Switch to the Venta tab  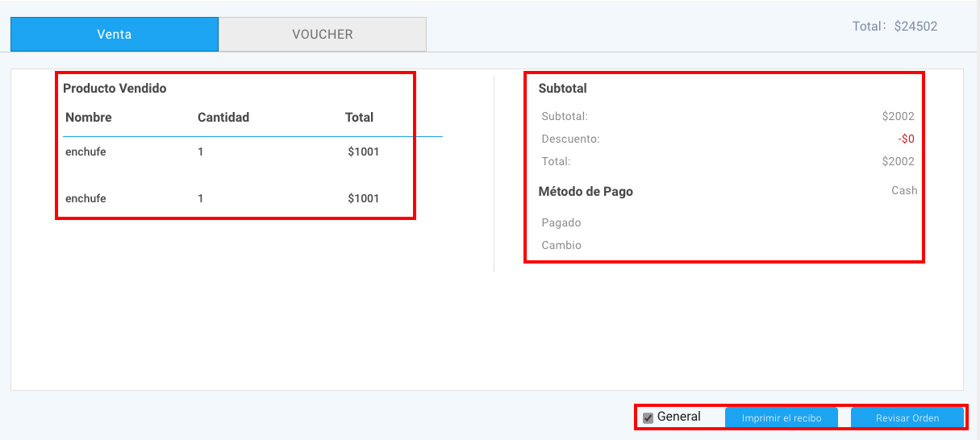click(x=115, y=35)
